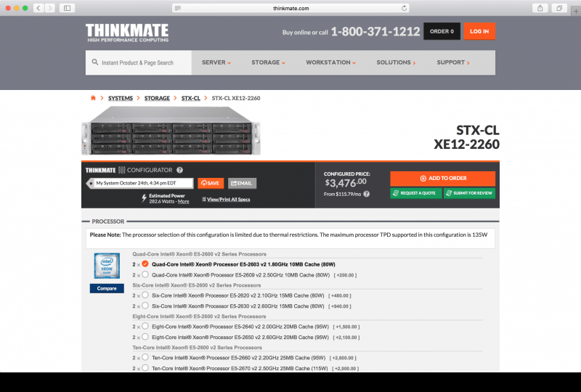Screen dimensions: 581x392
Task: Expand the Workstation navigation menu
Action: [330, 62]
